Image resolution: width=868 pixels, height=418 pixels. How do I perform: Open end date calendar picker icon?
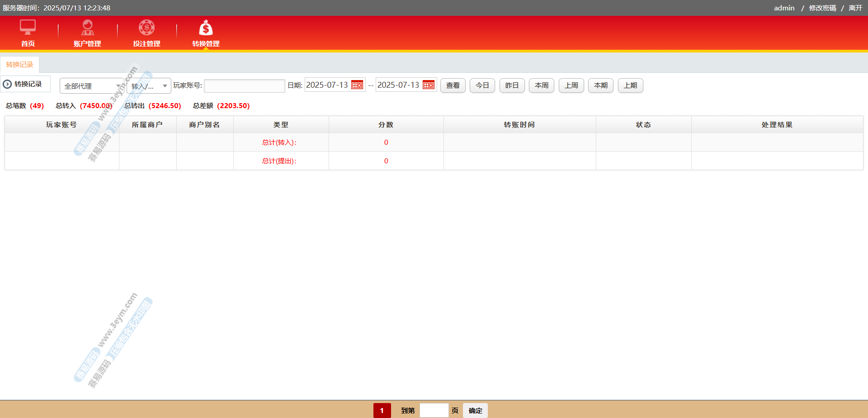click(x=429, y=85)
